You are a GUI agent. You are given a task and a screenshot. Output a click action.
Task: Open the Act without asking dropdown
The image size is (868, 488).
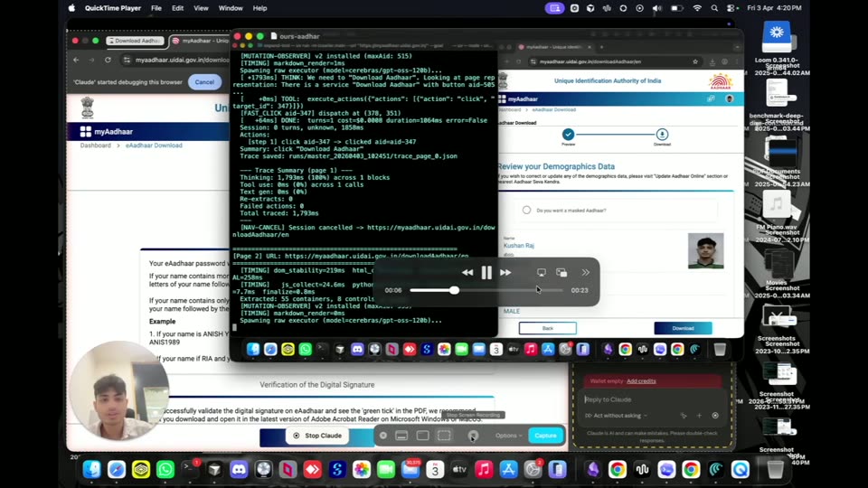tap(616, 416)
